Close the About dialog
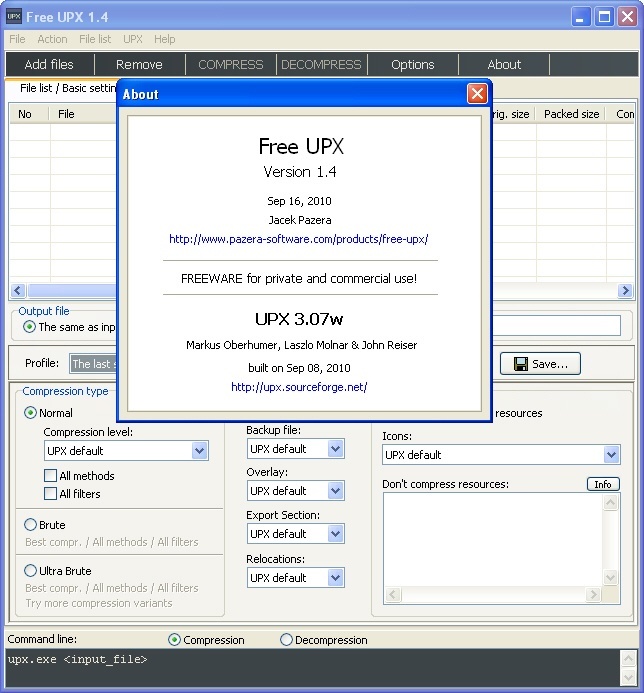Image resolution: width=644 pixels, height=693 pixels. (477, 94)
